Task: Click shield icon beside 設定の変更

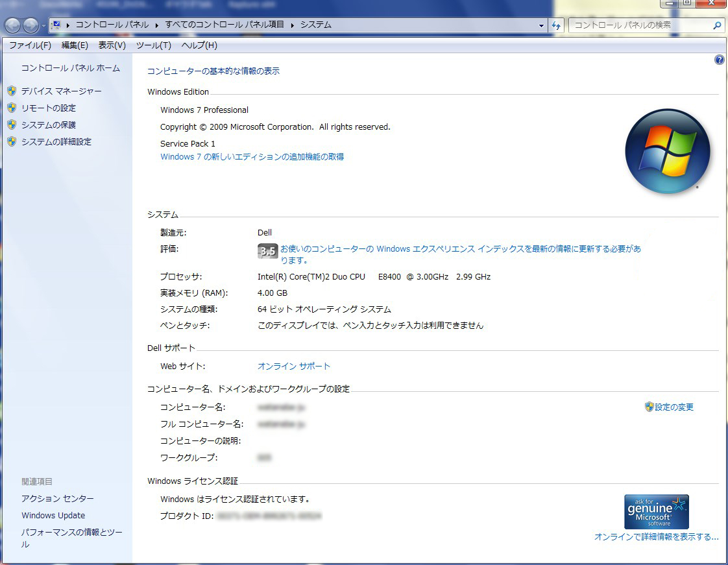Action: [649, 407]
